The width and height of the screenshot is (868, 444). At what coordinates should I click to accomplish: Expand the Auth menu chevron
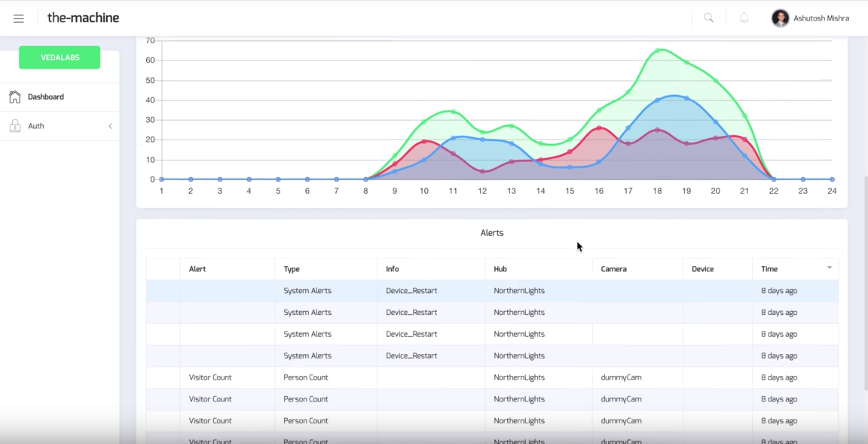point(110,126)
